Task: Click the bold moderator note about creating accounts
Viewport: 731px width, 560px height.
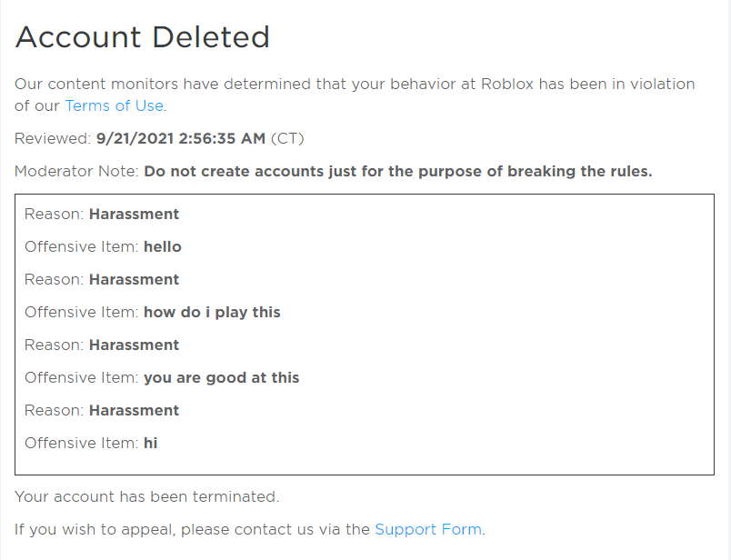Action: [x=397, y=171]
